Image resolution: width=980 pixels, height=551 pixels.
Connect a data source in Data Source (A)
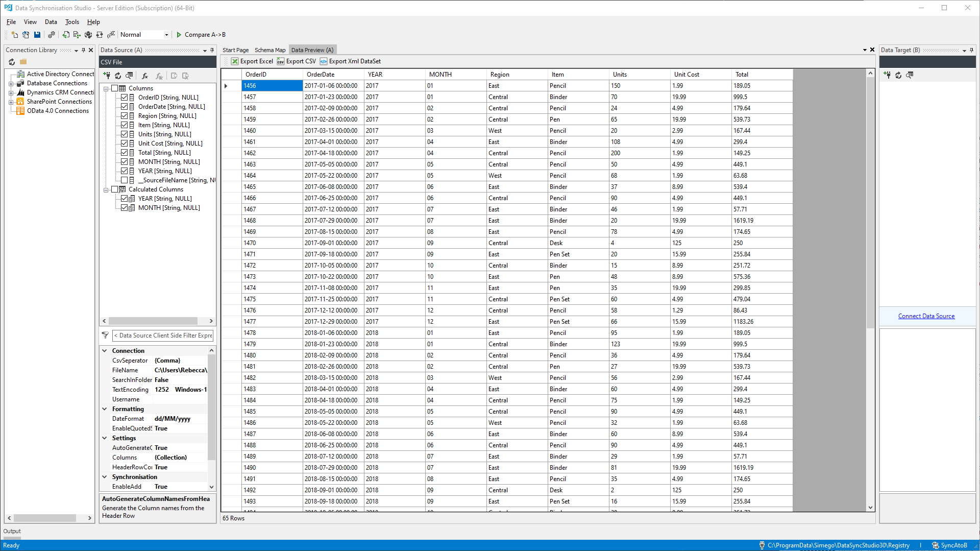(x=107, y=76)
